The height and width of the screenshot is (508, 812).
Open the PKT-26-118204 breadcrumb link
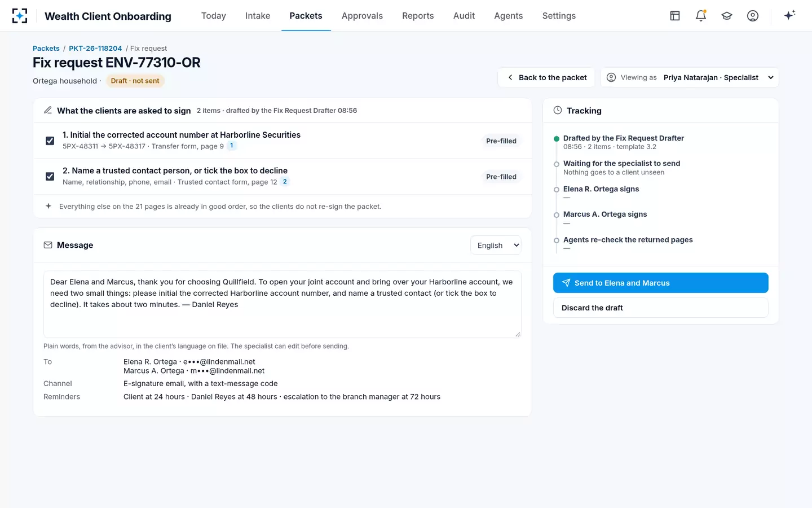95,49
